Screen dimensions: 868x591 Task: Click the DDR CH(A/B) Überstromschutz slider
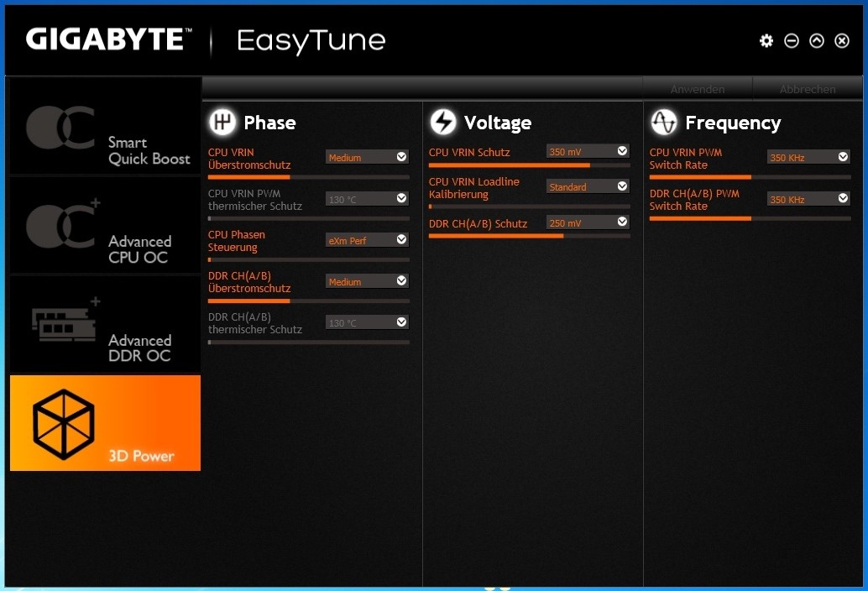309,301
